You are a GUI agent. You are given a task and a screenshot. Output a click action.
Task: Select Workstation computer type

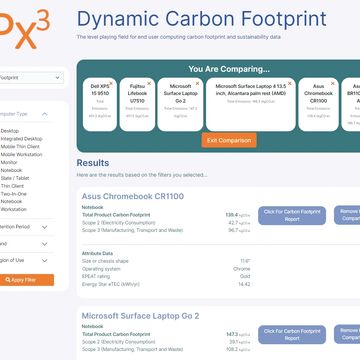[13, 209]
